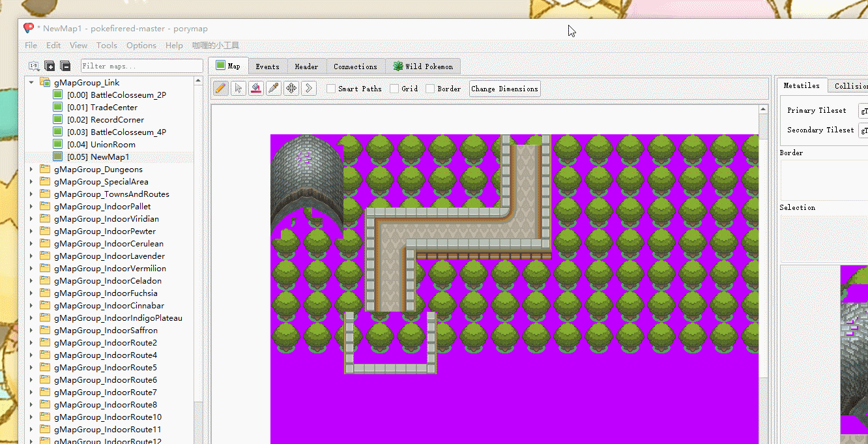
Task: Expand the gMapGroup_IndoorViridian group arrow
Action: tap(31, 219)
